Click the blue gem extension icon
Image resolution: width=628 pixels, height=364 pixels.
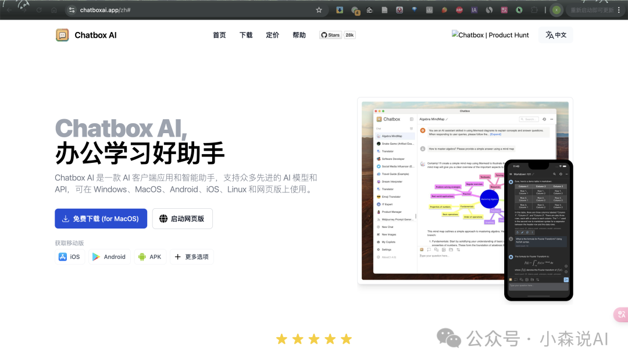pyautogui.click(x=414, y=10)
